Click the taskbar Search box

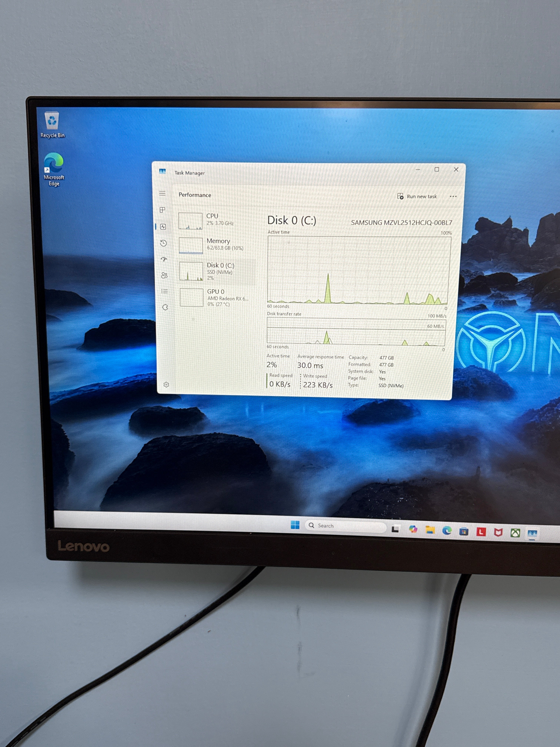(345, 526)
